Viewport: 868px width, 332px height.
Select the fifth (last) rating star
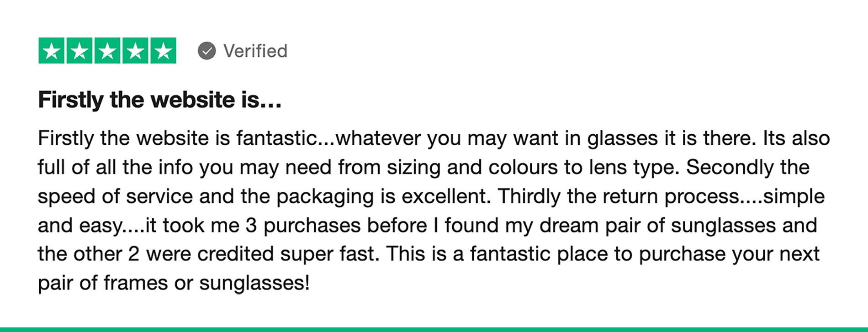pyautogui.click(x=163, y=51)
